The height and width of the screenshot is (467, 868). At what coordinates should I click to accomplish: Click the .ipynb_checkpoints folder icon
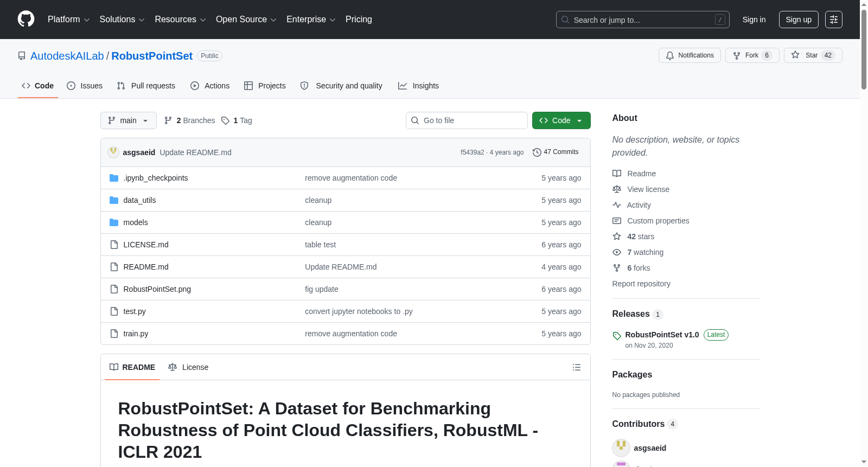pyautogui.click(x=114, y=178)
